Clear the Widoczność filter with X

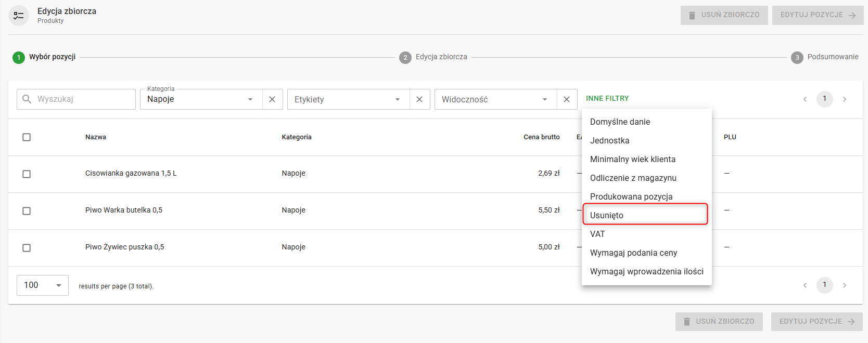pos(567,99)
